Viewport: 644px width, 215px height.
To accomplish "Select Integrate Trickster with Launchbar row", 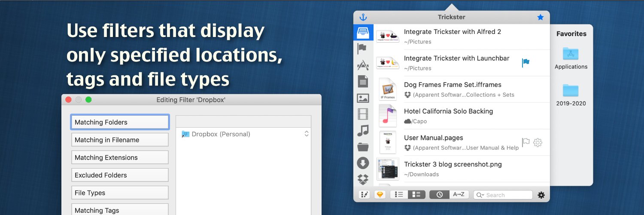I will point(462,63).
